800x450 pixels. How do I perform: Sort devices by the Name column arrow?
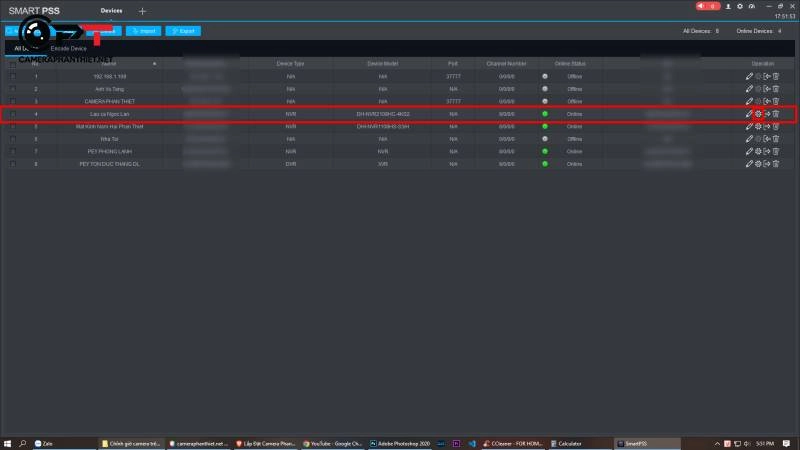[154, 63]
